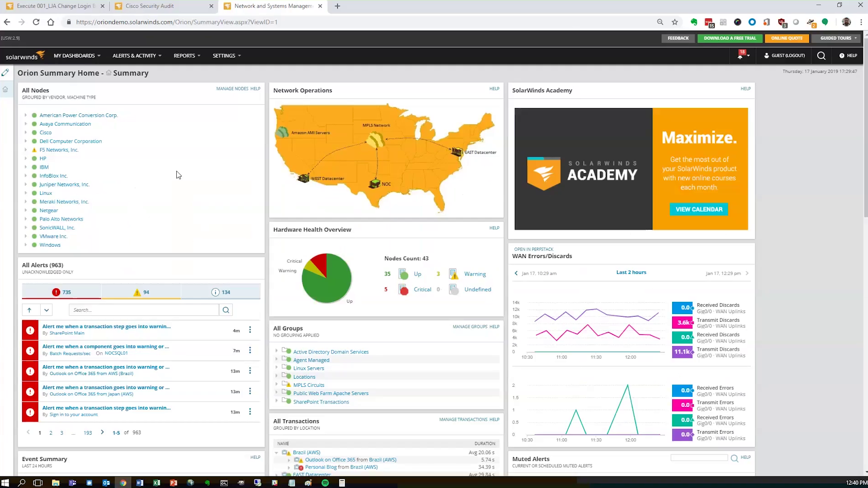Click the search icon in alerts panel

226,310
